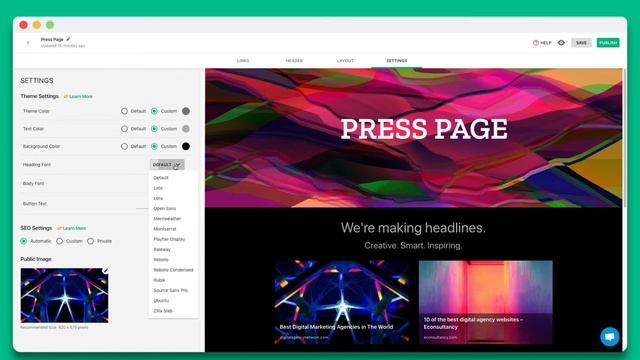Select the Custom SEO radio button
Viewport: 640px width, 360px height.
pos(60,241)
